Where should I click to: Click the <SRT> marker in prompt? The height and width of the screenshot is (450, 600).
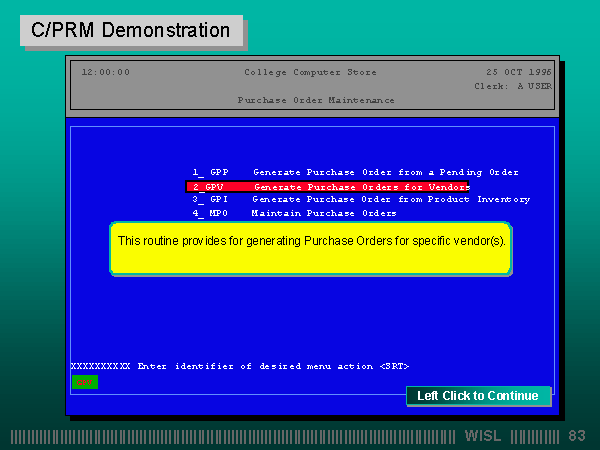pyautogui.click(x=394, y=366)
